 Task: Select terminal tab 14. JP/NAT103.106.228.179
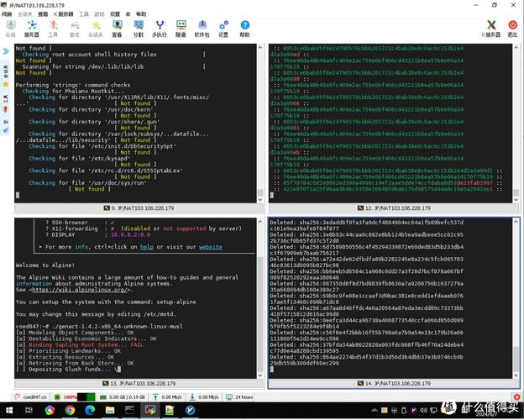394,383
